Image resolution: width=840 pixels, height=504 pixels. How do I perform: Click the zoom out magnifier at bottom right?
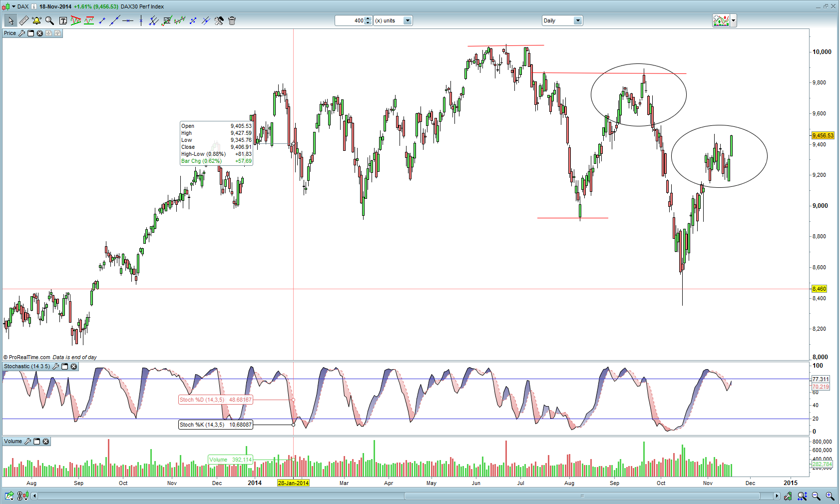pos(816,496)
